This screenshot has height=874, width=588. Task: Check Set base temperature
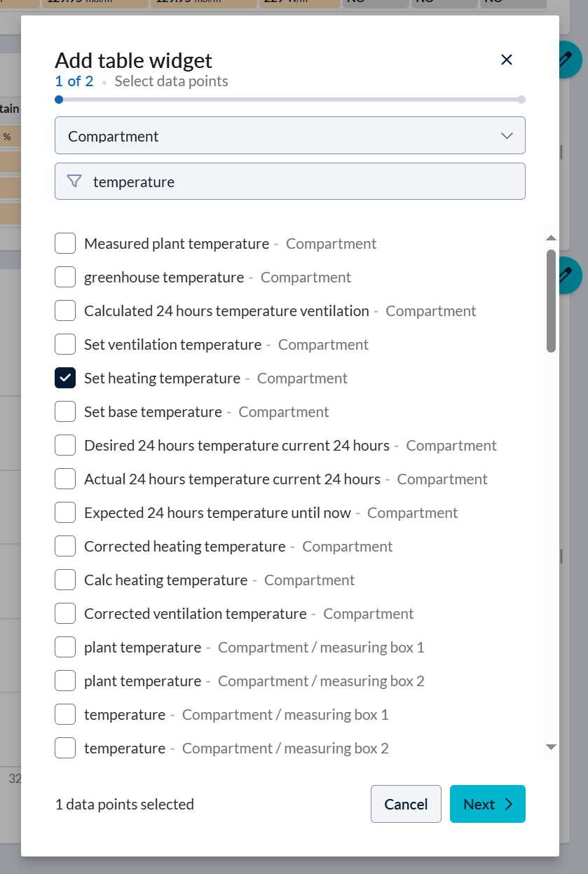[x=64, y=411]
